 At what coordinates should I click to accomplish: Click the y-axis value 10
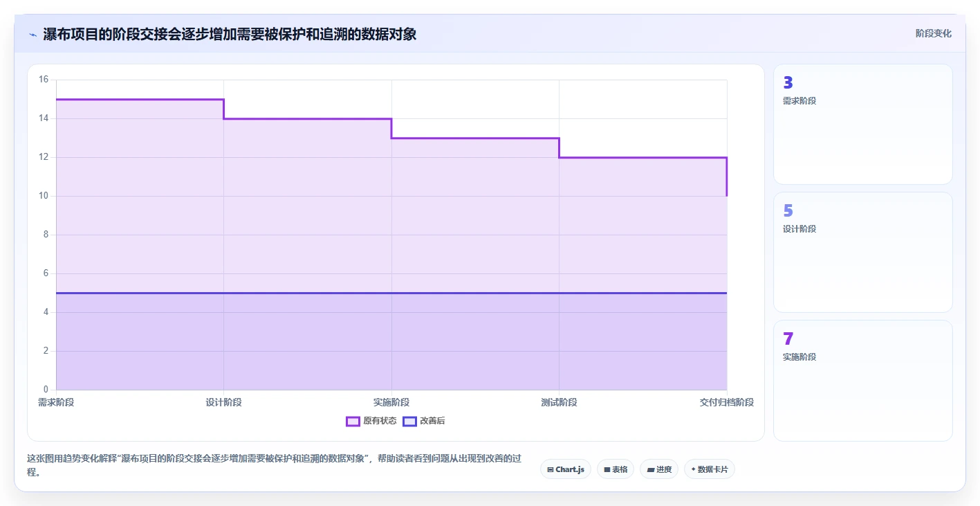tap(44, 196)
